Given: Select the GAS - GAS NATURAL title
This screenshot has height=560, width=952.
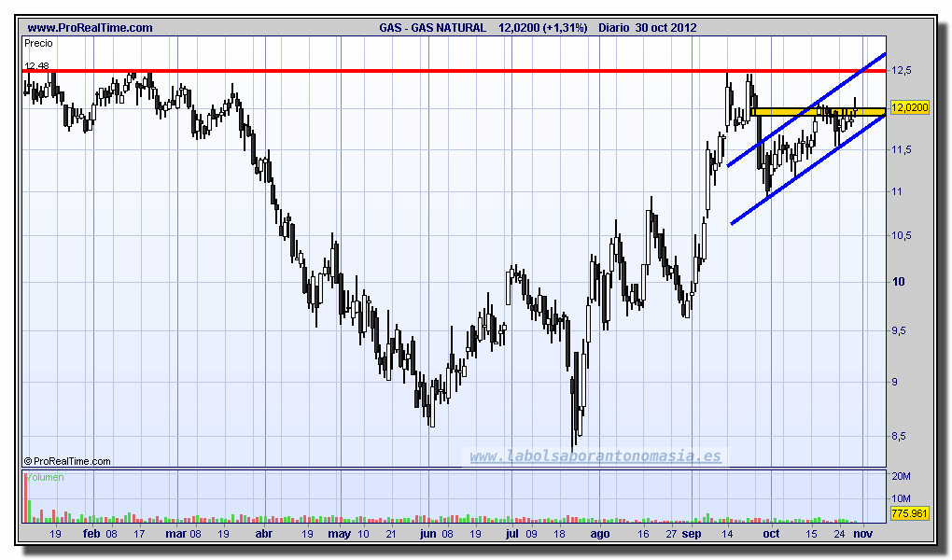Looking at the screenshot, I should pyautogui.click(x=432, y=28).
